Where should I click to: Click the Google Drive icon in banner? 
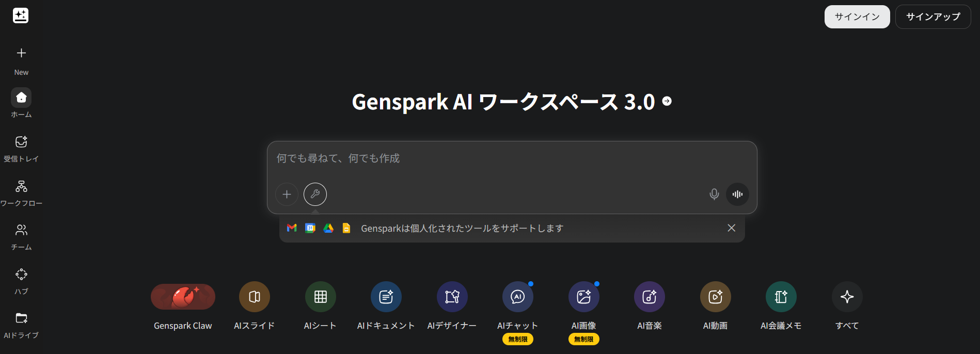328,228
